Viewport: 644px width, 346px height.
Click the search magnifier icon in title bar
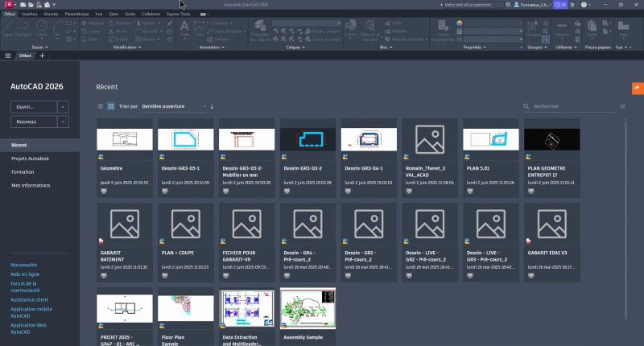pos(509,5)
